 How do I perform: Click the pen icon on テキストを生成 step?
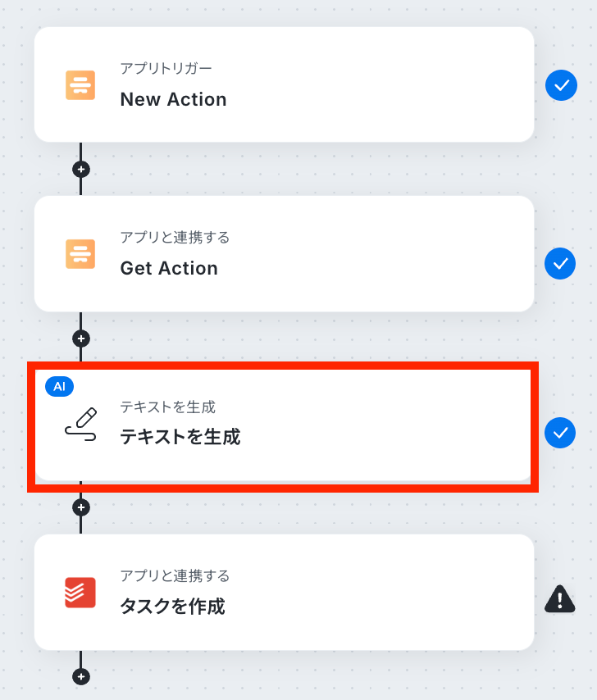coord(80,424)
